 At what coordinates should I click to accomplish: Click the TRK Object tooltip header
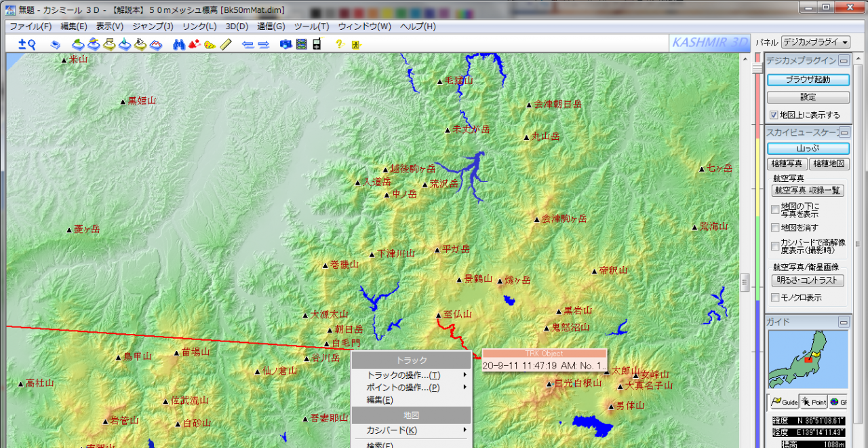coord(544,353)
